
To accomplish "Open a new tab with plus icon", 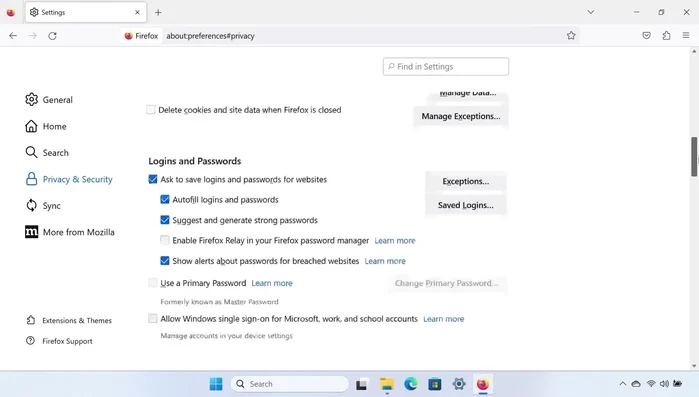I will pyautogui.click(x=158, y=12).
